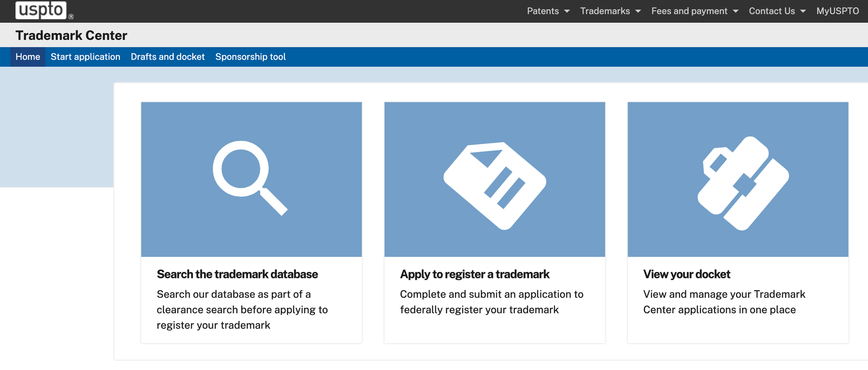The image size is (868, 370).
Task: Open Apply to register a trademark link
Action: coord(475,274)
